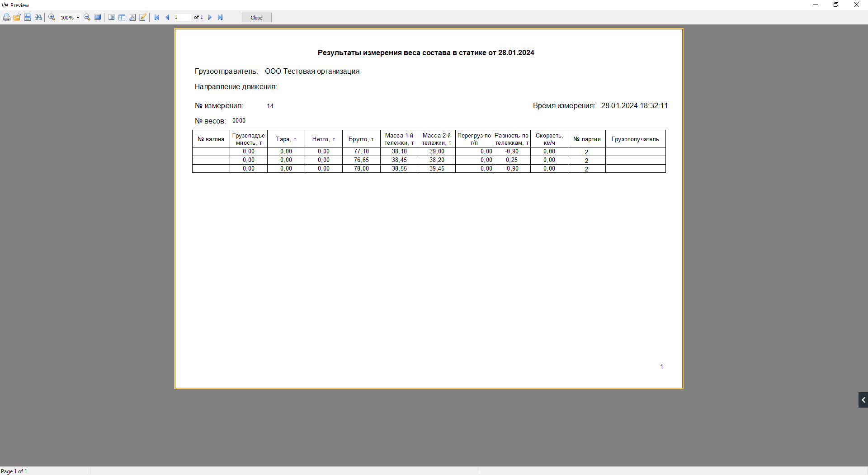Open Find with the binoculars icon
The height and width of the screenshot is (475, 868).
[x=38, y=18]
